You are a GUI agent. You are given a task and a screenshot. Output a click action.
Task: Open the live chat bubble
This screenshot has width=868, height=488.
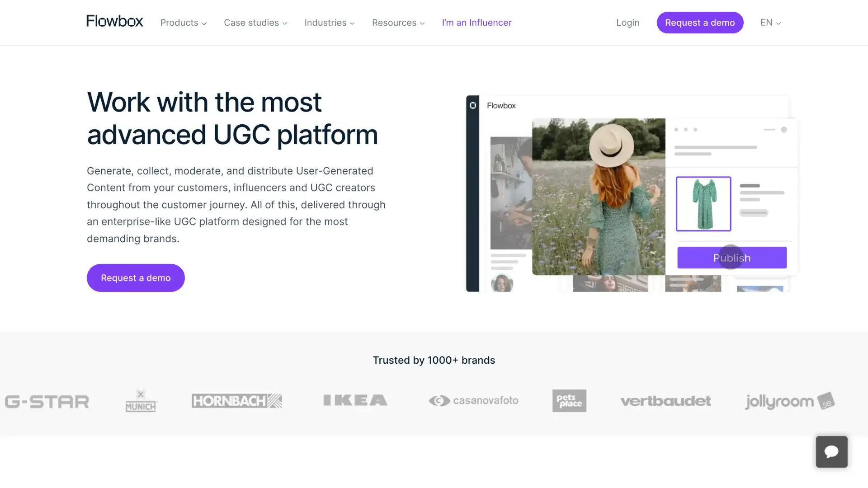(x=831, y=452)
